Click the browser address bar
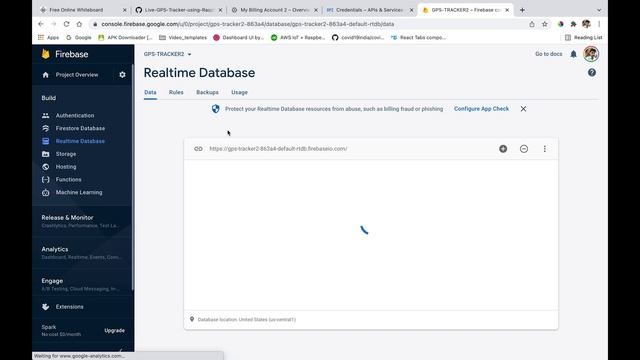Screen dimensions: 640x360 pos(310,24)
